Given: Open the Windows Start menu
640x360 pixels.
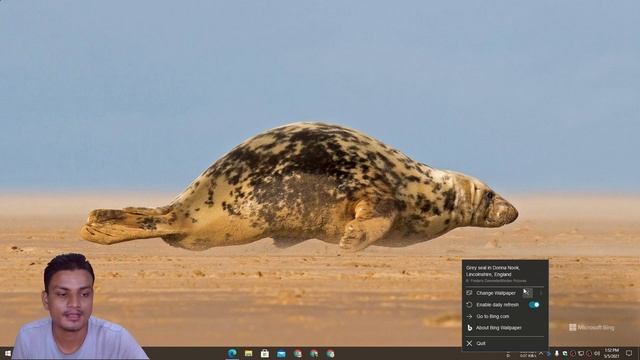Looking at the screenshot, I should [x=7, y=353].
